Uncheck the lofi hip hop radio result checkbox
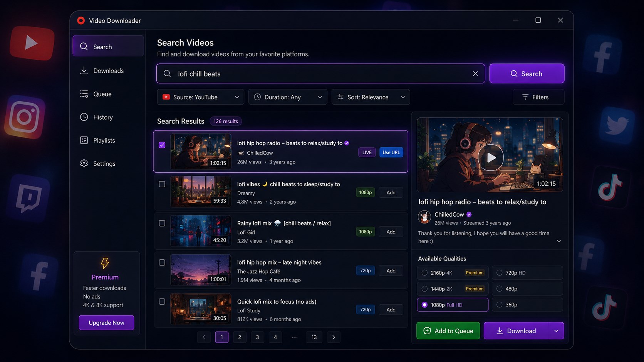Screen dimensions: 644x362 [x=162, y=145]
